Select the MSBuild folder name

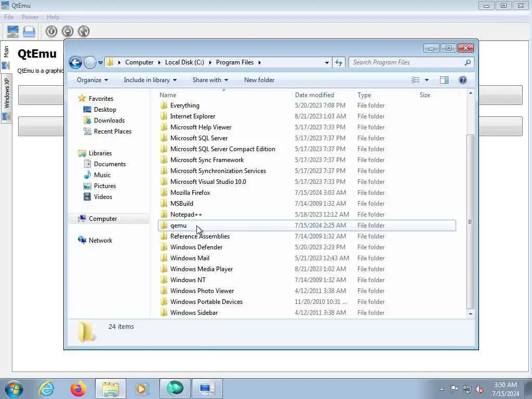coord(181,204)
